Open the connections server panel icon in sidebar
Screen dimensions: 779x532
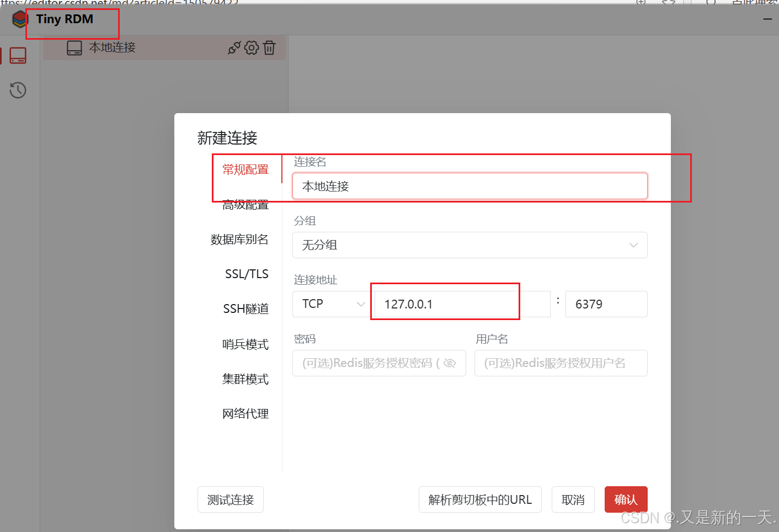18,55
